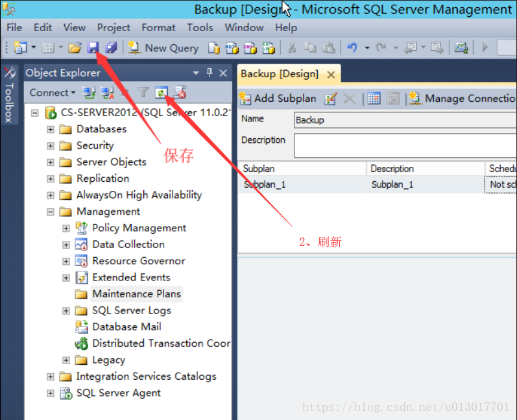Toggle Auto Hide pin on Object Explorer
This screenshot has width=517, height=420.
pos(210,73)
